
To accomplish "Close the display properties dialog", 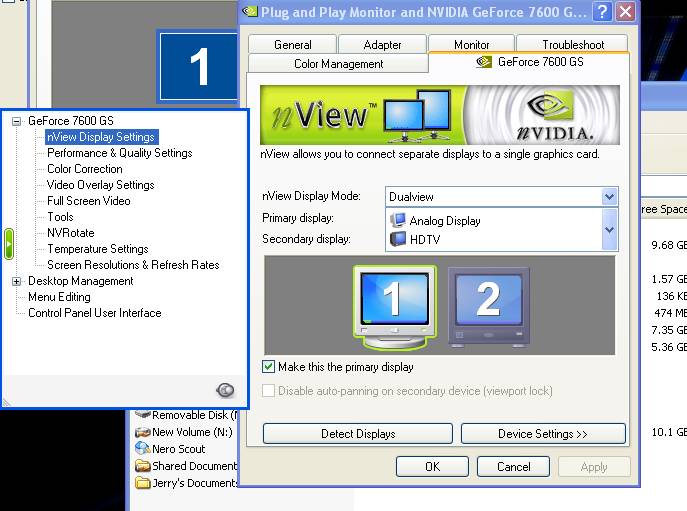I will (x=625, y=11).
